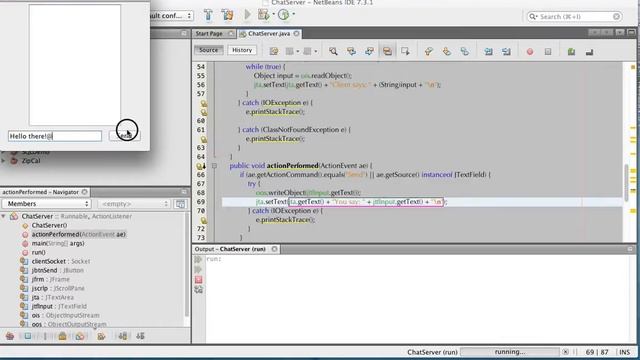Click the lightbulb hint on line 71
Screen dimensions: 640x360
click(204, 220)
